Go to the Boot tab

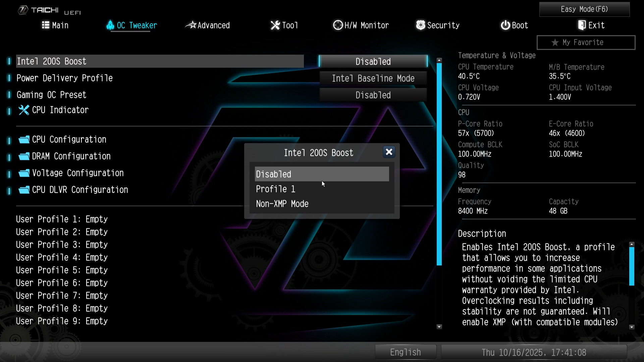[x=514, y=25]
